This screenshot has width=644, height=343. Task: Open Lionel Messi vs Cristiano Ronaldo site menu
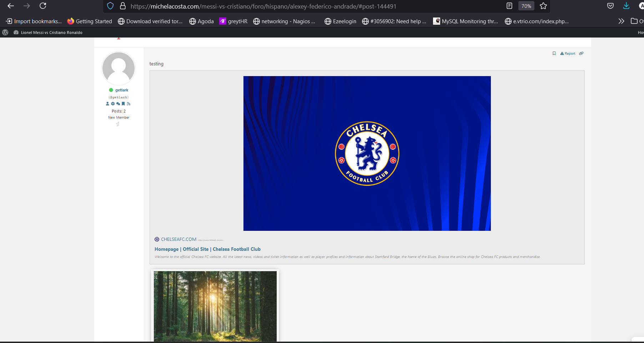(x=48, y=33)
